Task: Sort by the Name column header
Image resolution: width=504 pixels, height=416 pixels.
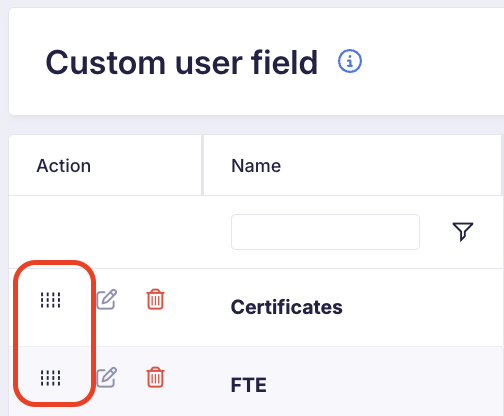Action: pyautogui.click(x=256, y=166)
